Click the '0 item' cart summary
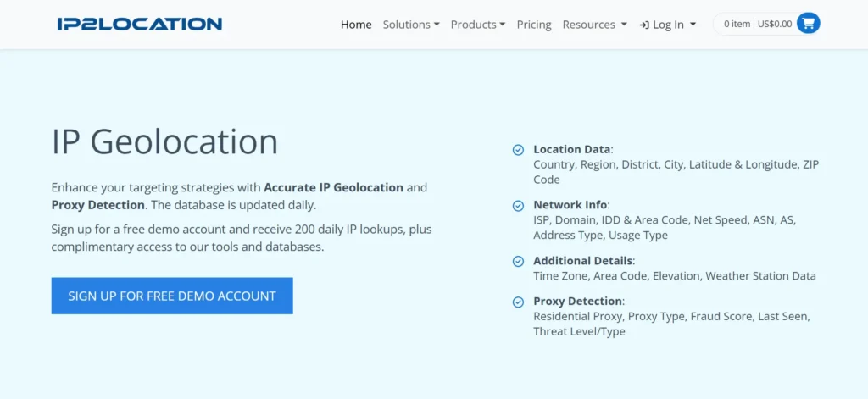 tap(737, 24)
